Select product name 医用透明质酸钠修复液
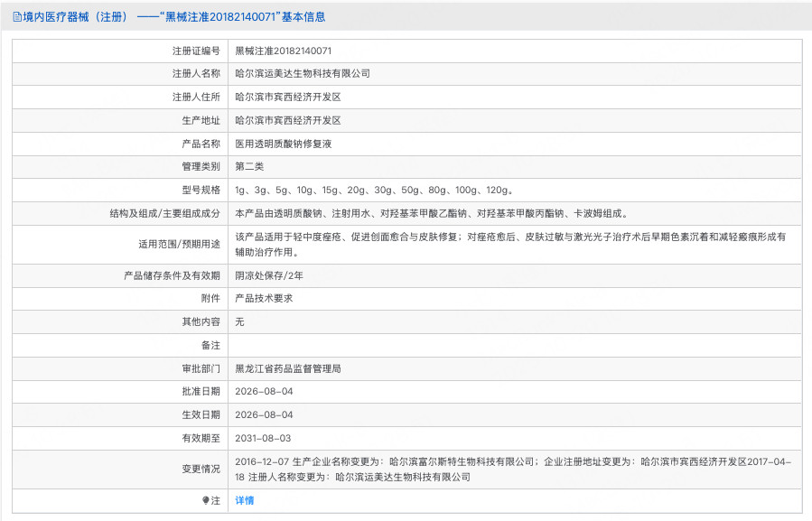This screenshot has height=521, width=812. (284, 144)
